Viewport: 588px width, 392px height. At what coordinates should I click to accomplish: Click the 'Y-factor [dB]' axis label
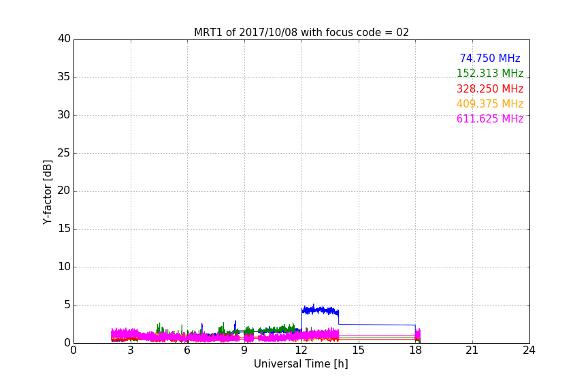pos(48,192)
